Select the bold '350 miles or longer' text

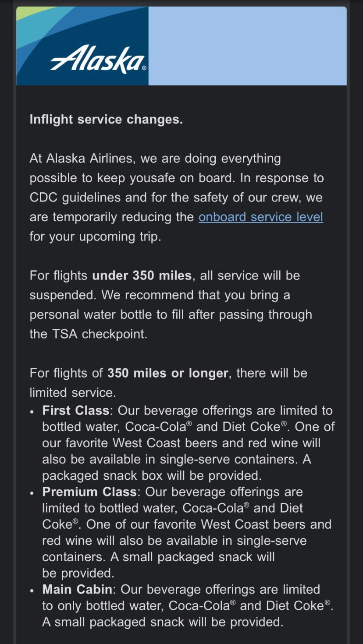168,373
